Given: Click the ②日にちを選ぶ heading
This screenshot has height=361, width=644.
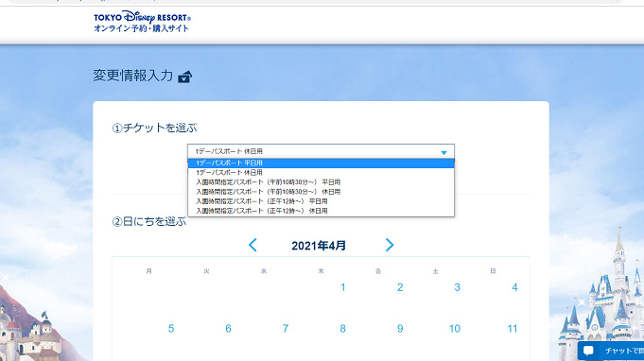Looking at the screenshot, I should tap(149, 221).
